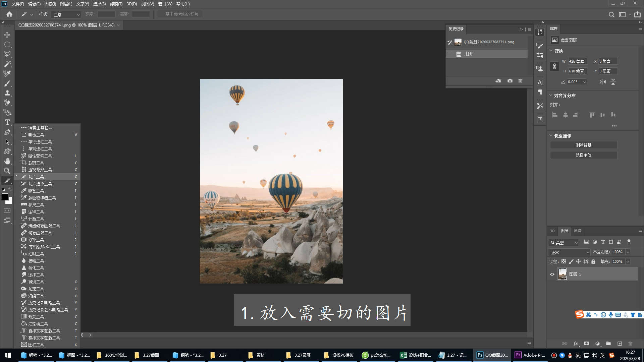Click the 打开 history state
644x362 pixels.
[486, 54]
